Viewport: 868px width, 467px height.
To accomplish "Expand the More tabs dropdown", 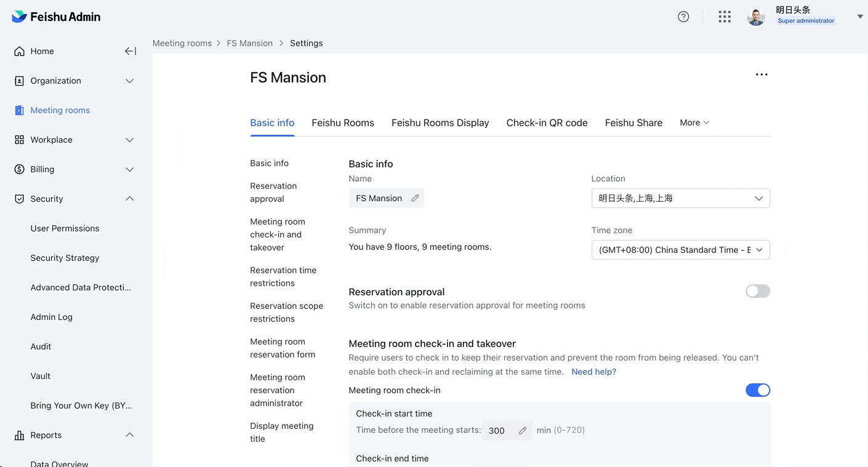I will (694, 122).
